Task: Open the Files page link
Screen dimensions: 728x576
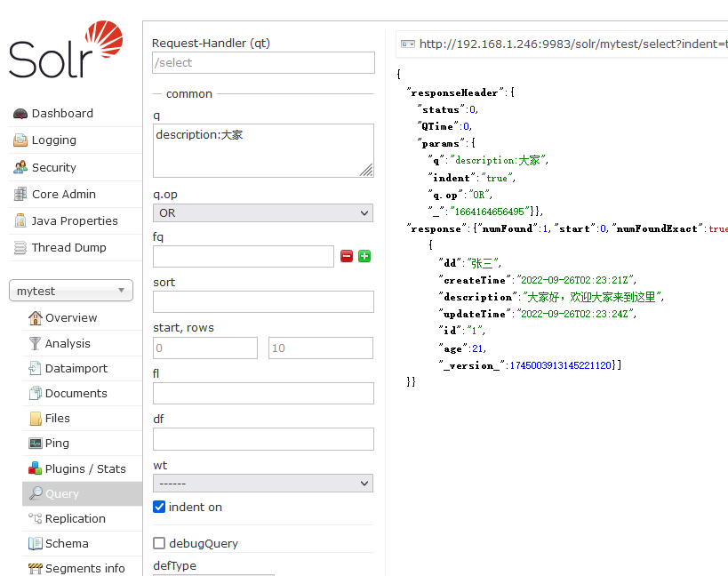Action: (58, 419)
